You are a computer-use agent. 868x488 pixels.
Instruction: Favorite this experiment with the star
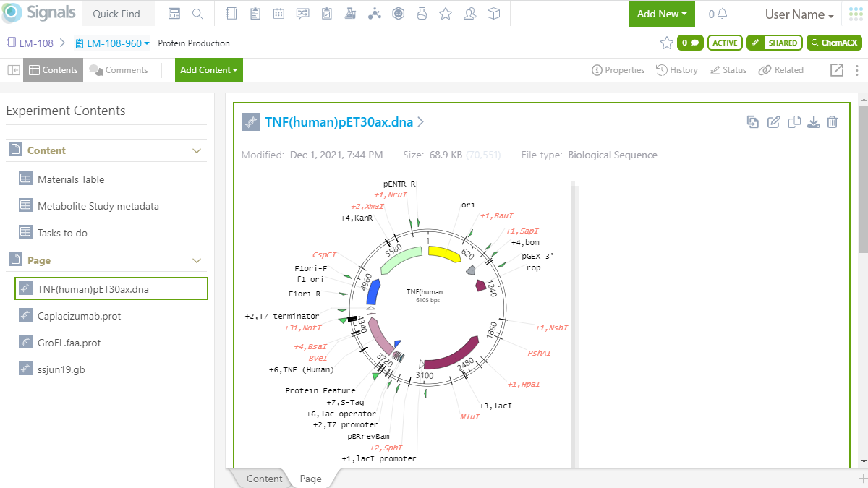point(666,43)
